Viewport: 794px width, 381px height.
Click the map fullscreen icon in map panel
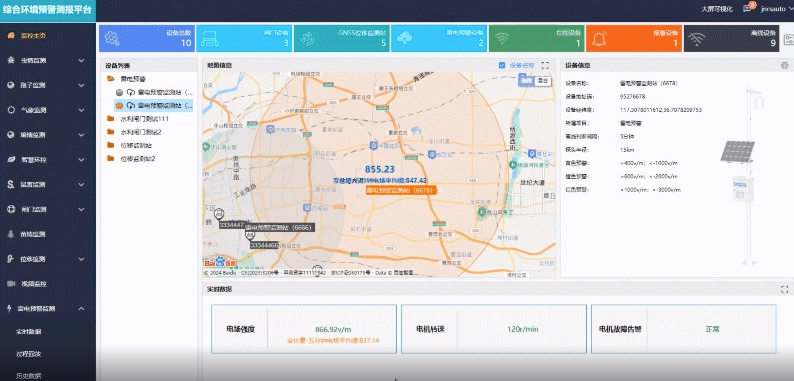(x=545, y=65)
